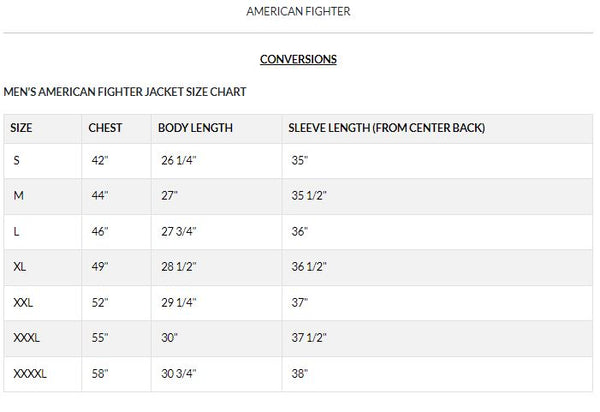Image resolution: width=600 pixels, height=412 pixels.
Task: Select the XXL size row label
Action: click(24, 302)
